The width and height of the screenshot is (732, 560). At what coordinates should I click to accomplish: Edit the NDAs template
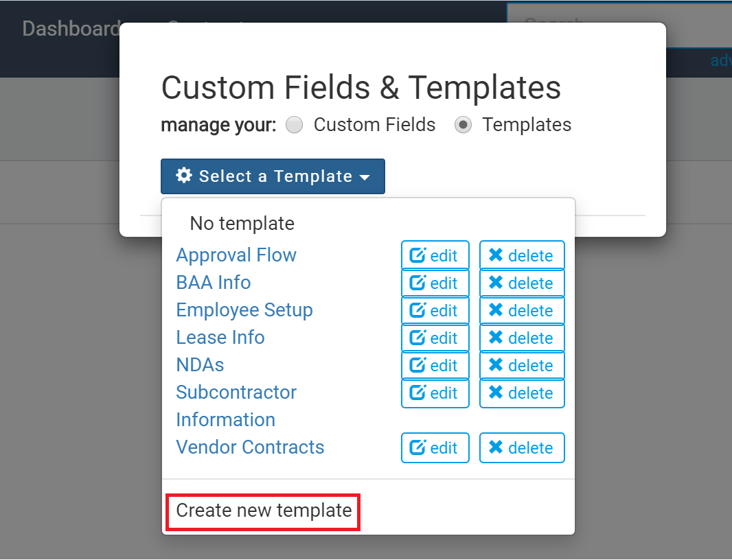click(x=435, y=365)
